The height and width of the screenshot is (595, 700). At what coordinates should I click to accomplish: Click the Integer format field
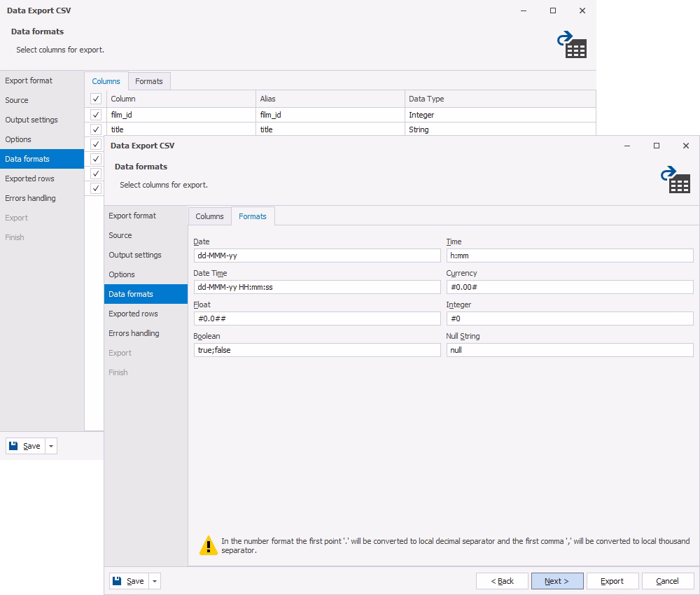point(570,318)
